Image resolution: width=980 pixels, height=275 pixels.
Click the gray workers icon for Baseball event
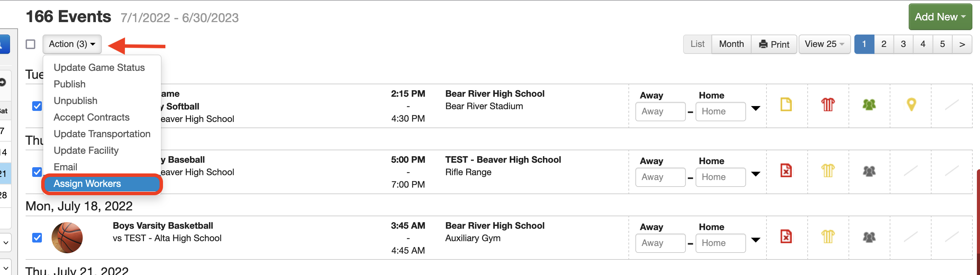[x=869, y=171]
